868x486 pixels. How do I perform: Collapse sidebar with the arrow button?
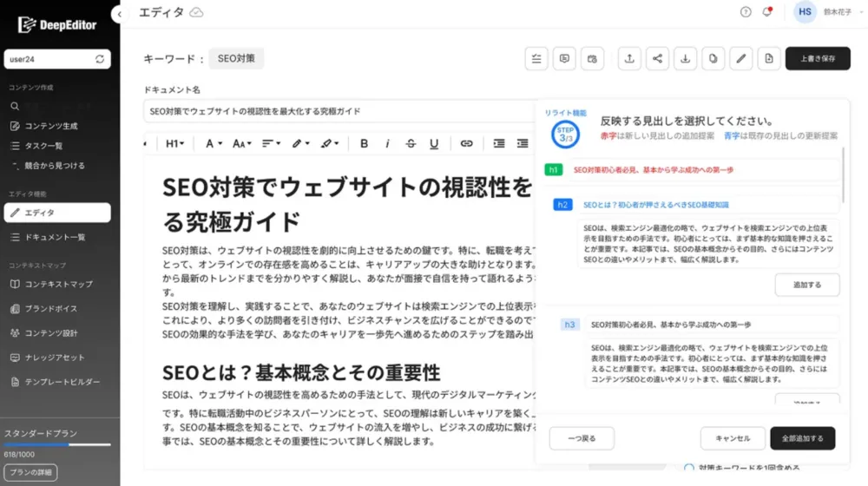click(120, 15)
